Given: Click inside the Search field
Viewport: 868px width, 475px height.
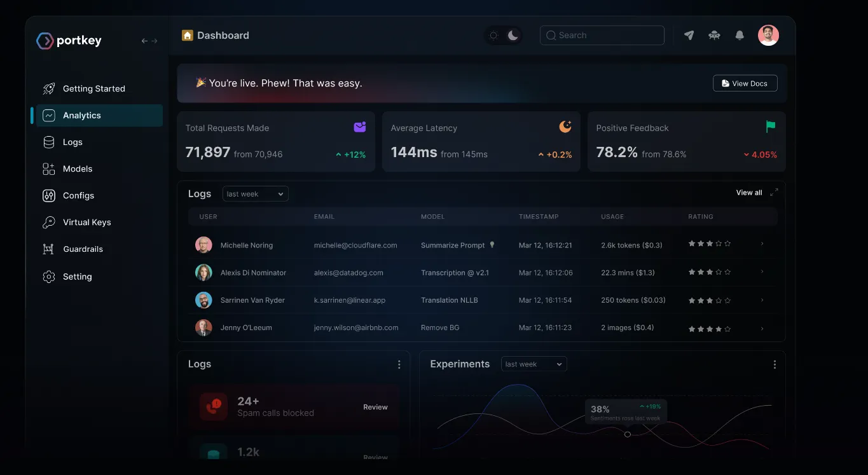Looking at the screenshot, I should coord(601,35).
